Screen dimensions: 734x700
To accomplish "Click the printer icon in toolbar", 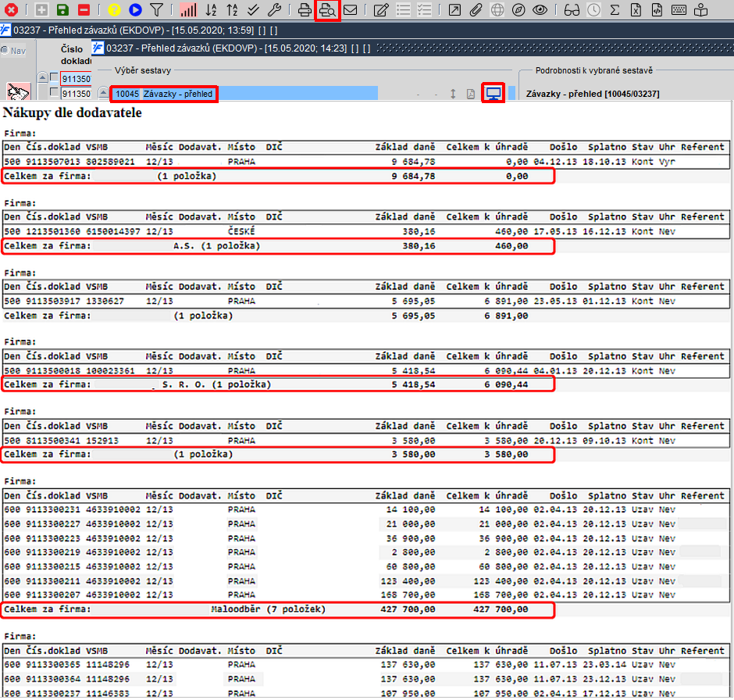I will [x=305, y=10].
